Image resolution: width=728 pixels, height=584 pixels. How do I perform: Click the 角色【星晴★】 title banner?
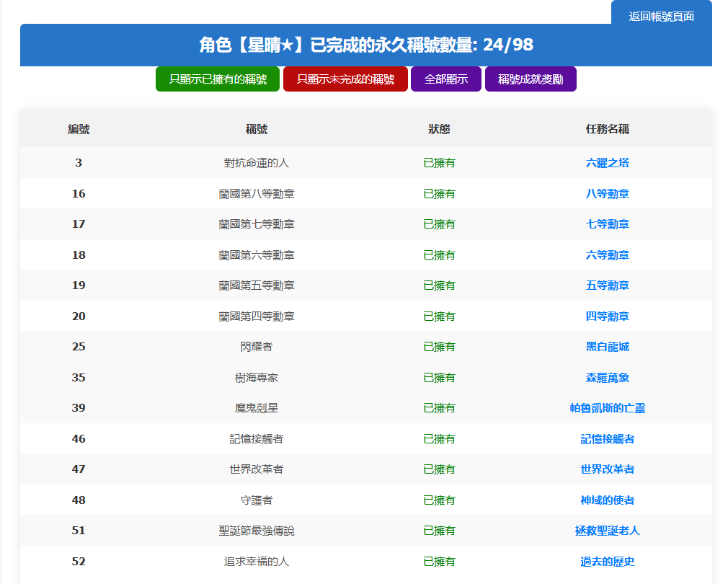pos(366,45)
